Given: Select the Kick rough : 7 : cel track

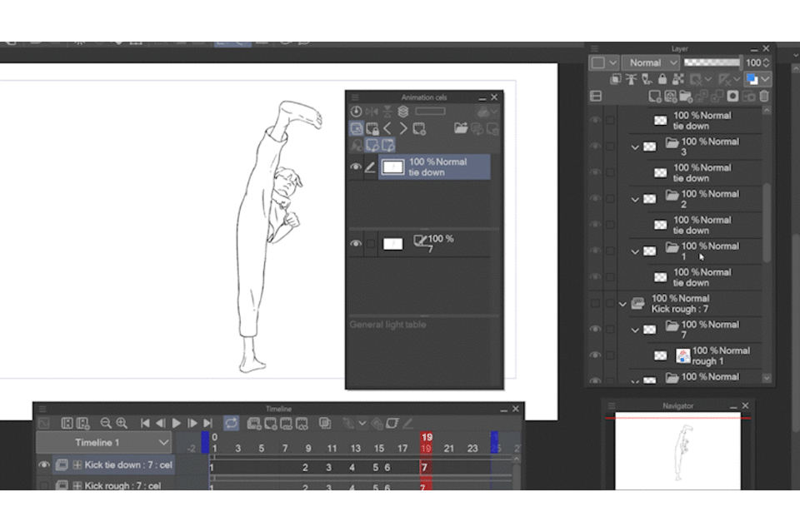Looking at the screenshot, I should coord(122,486).
